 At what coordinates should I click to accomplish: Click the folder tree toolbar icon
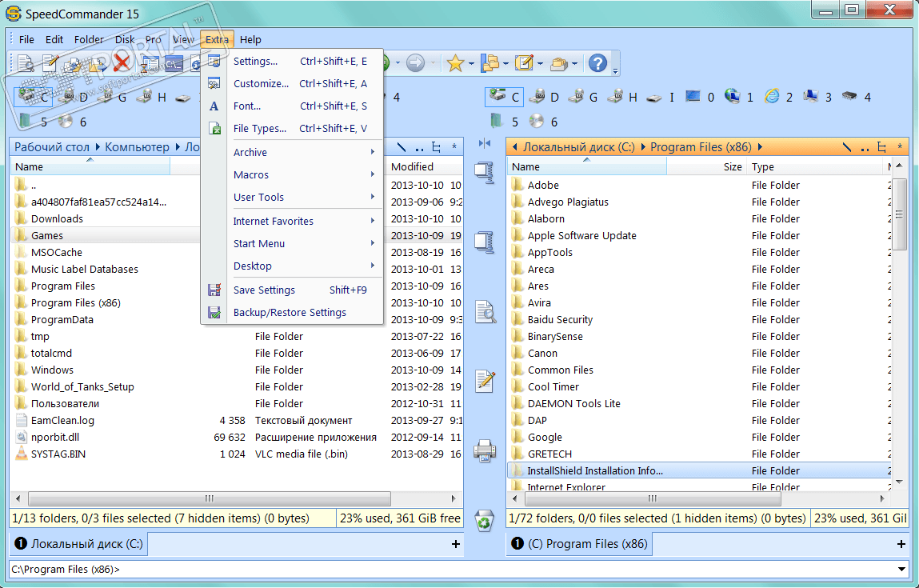pos(489,62)
